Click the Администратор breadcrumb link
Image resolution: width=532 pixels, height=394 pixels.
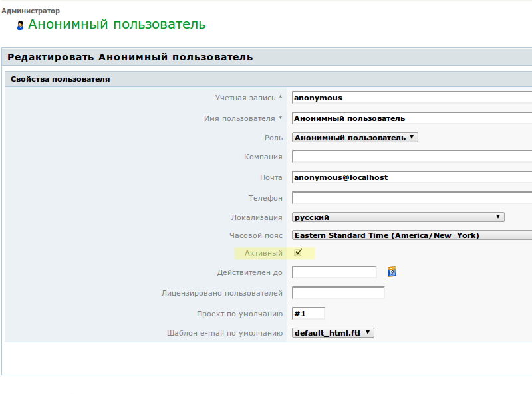[x=30, y=11]
